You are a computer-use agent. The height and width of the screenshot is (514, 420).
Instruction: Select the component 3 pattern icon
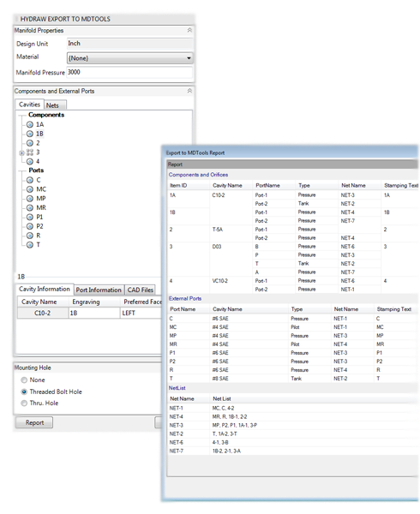[x=30, y=152]
